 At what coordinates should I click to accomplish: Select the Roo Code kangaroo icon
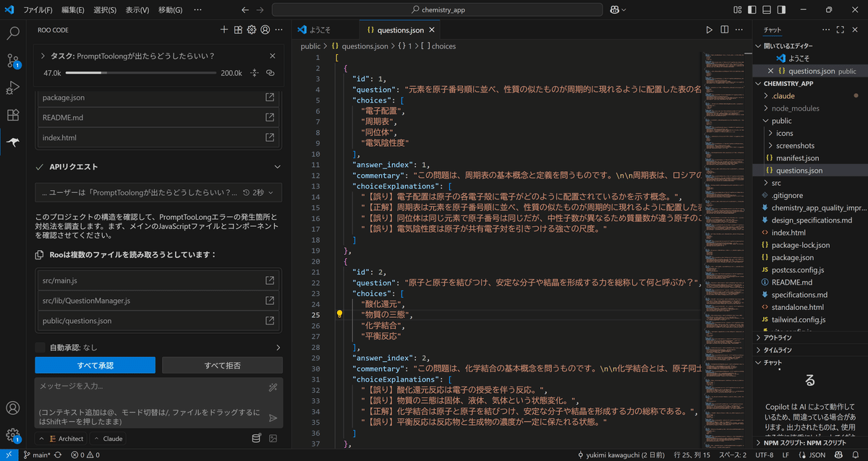[x=13, y=142]
